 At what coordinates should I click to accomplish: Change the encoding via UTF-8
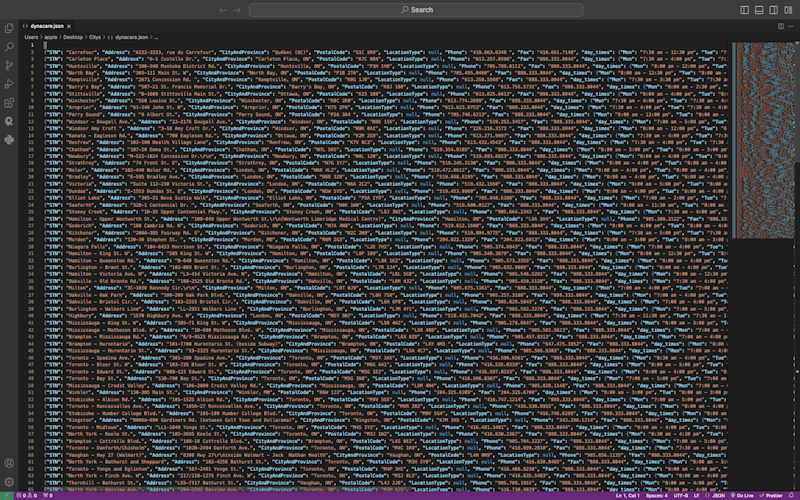[681, 495]
